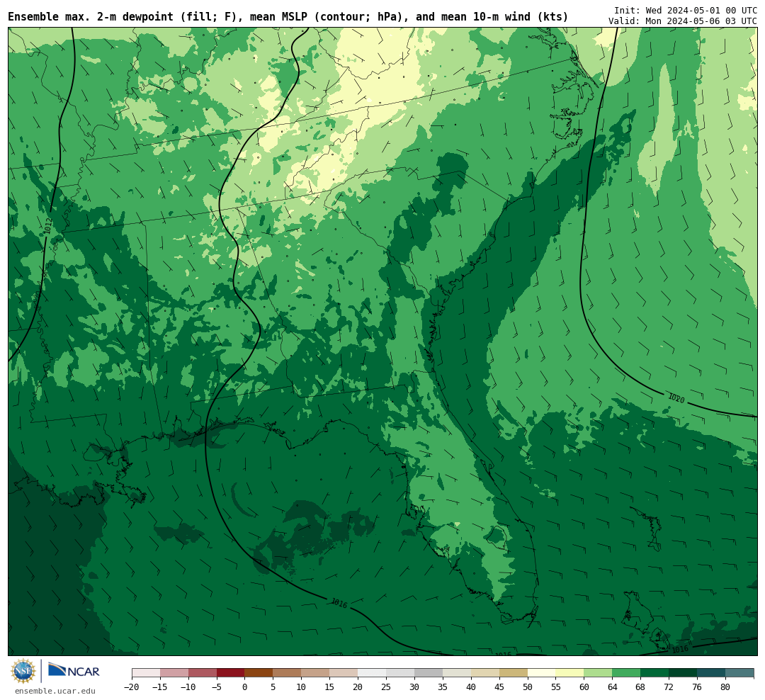Pick the 50 to 55 pale yellow swatch
This screenshot has width=765, height=700.
[542, 673]
